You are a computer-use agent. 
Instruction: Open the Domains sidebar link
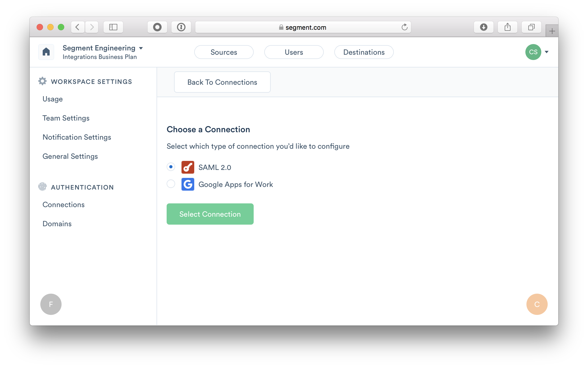[x=57, y=224]
